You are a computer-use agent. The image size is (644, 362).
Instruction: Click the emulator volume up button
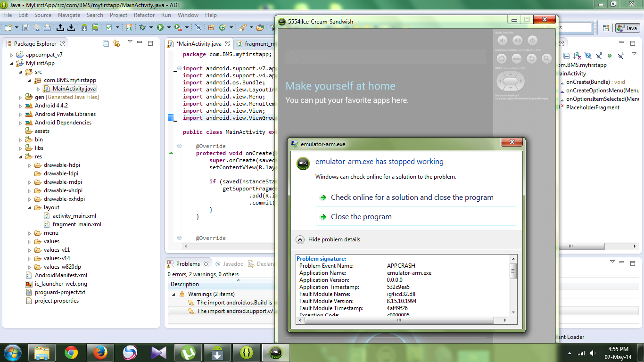(x=518, y=41)
